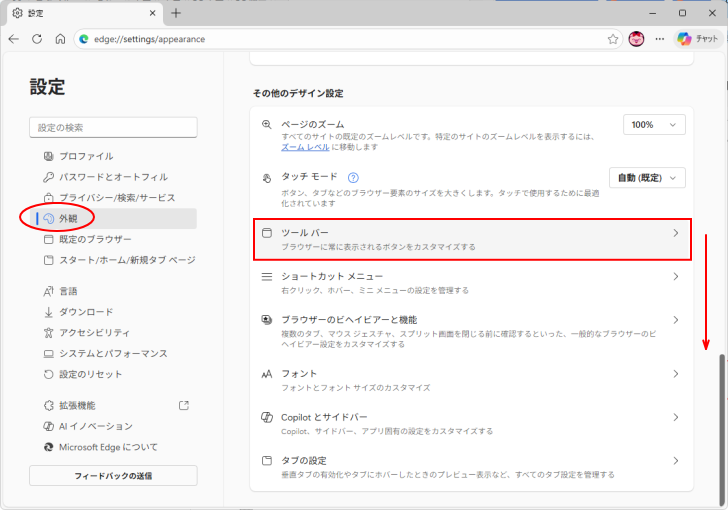Open Microsoft Edge について page
728x510 pixels.
(x=113, y=447)
